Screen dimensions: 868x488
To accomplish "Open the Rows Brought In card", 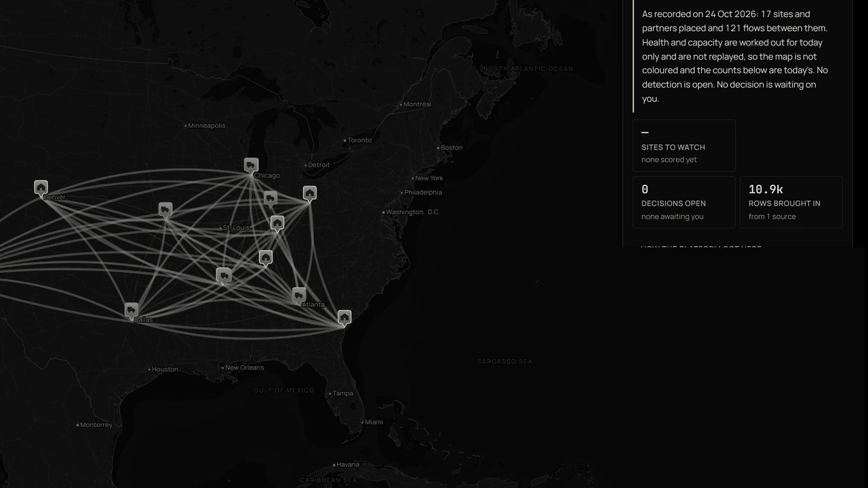I will [x=791, y=203].
